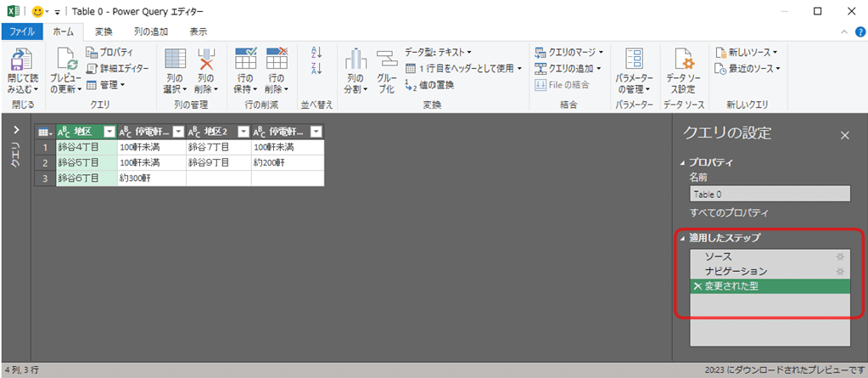Image resolution: width=868 pixels, height=378 pixels.
Task: Open Properties (プロパティ) in the Query group
Action: click(x=110, y=53)
